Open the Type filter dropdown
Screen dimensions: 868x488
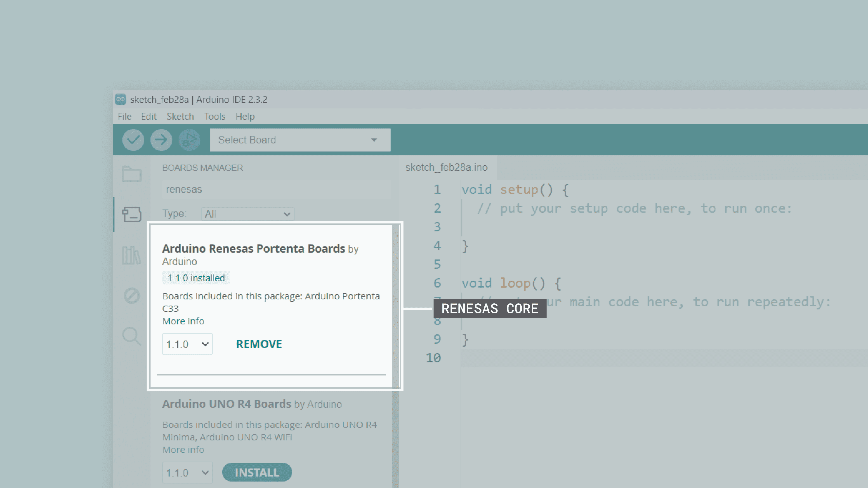[x=248, y=214]
